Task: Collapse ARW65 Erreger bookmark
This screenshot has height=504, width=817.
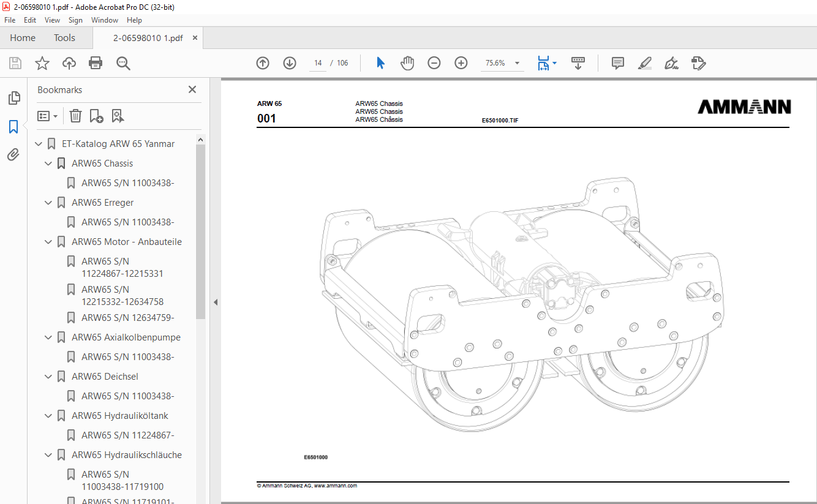Action: pos(48,203)
